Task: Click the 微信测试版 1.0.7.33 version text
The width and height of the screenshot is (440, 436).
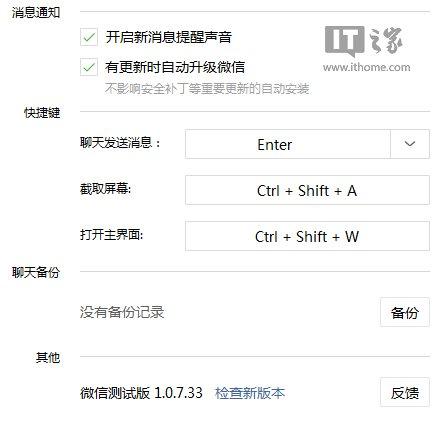Action: (141, 393)
